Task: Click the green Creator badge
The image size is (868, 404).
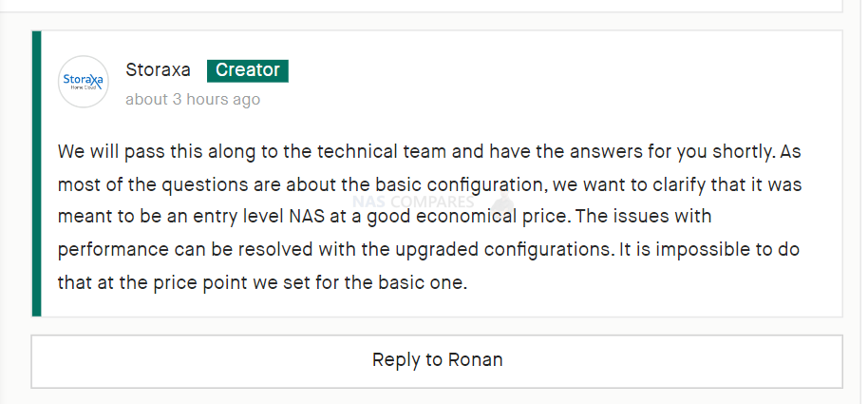Action: [248, 70]
